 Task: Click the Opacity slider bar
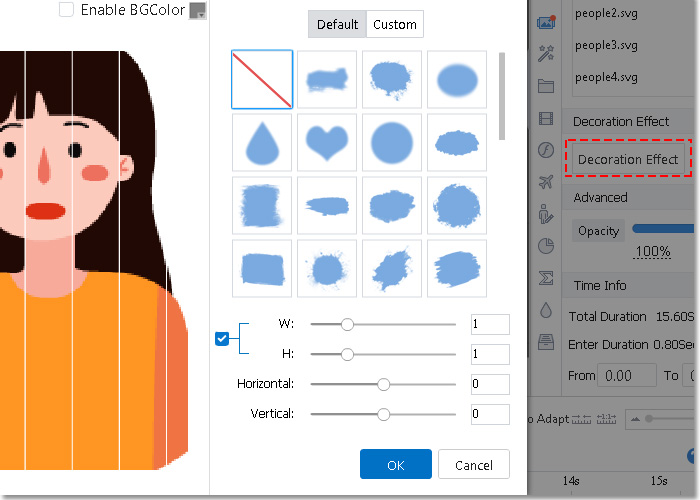click(664, 229)
